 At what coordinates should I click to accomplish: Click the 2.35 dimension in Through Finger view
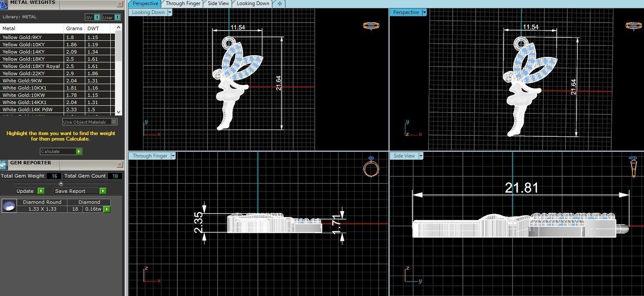click(199, 223)
